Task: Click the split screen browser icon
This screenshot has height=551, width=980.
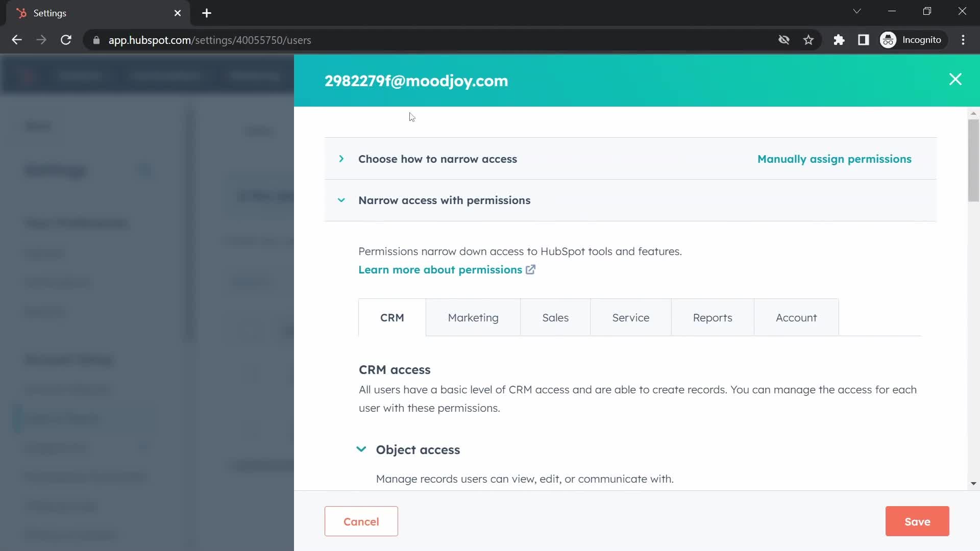Action: [x=864, y=40]
